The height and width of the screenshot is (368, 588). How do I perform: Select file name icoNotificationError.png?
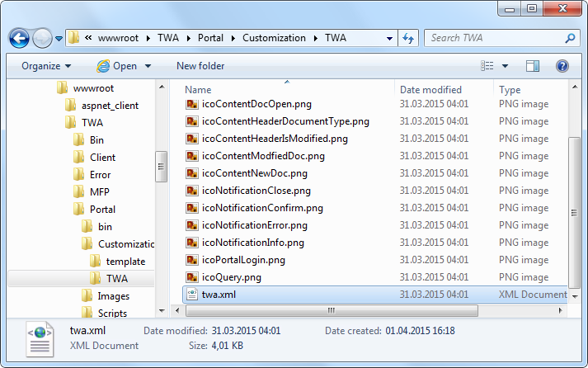coord(255,225)
